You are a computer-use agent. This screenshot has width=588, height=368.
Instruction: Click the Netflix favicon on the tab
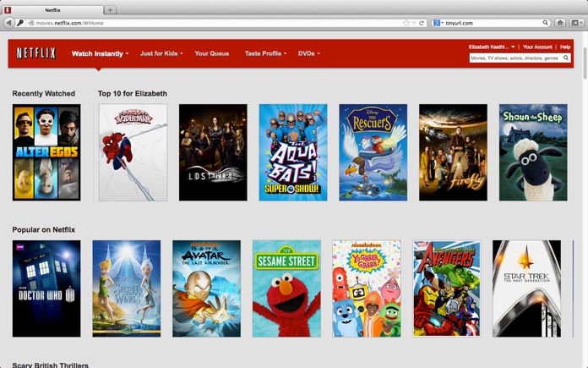click(8, 10)
